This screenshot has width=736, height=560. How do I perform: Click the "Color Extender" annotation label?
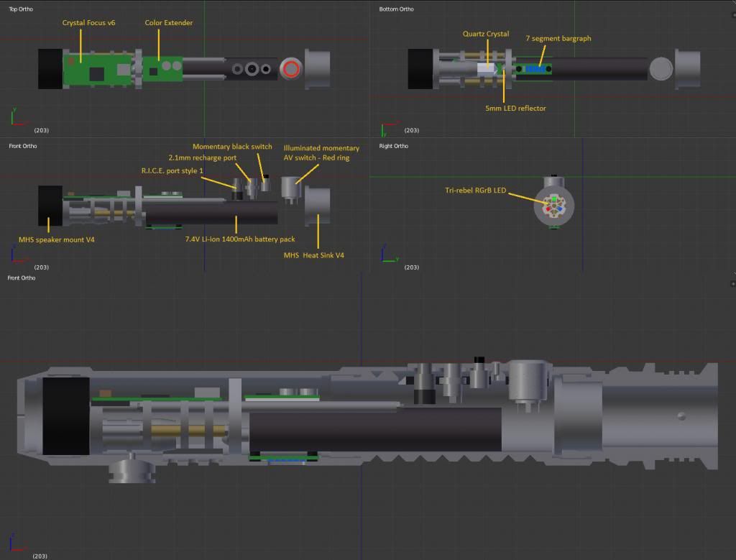[x=168, y=23]
